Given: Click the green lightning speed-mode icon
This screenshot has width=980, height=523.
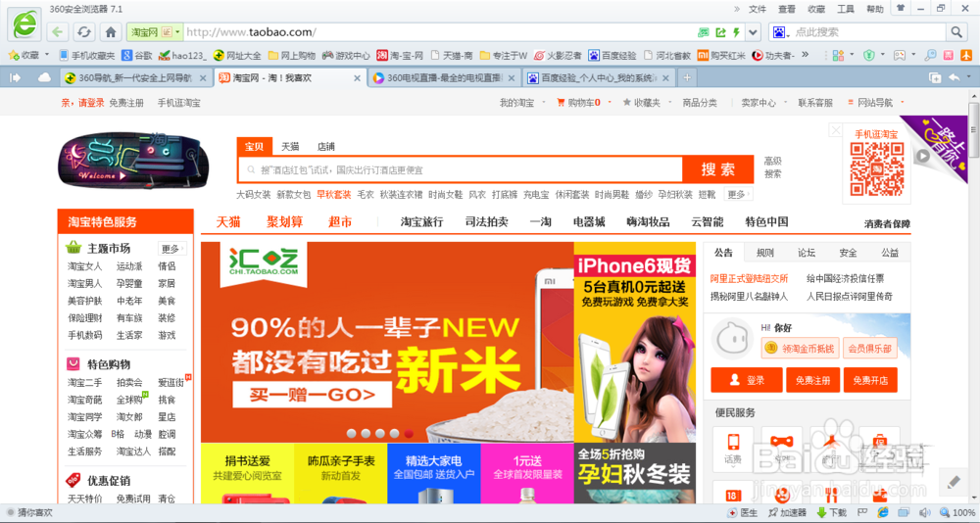Looking at the screenshot, I should point(736,32).
